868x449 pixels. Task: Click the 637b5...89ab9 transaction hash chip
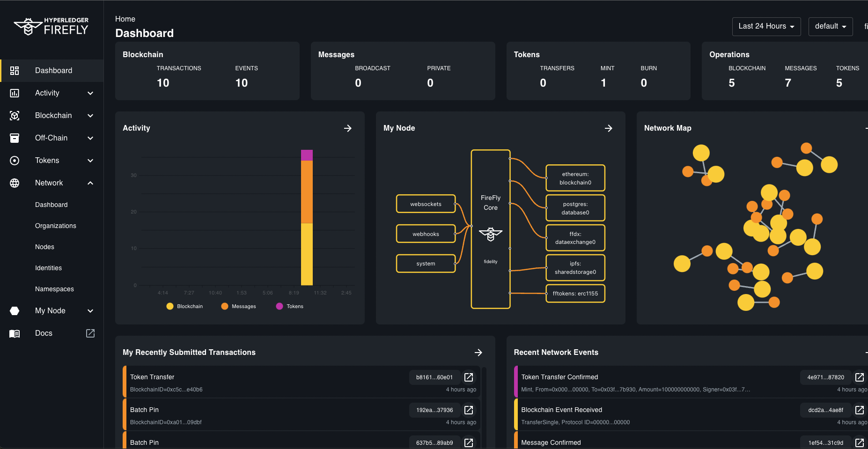pos(434,442)
